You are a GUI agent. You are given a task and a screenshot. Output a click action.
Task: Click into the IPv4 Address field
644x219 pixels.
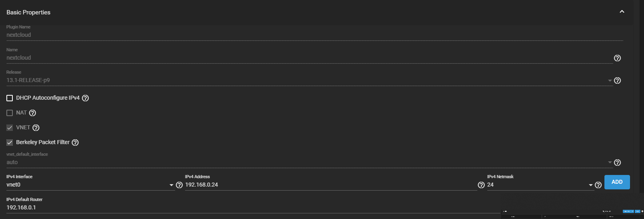pos(330,185)
